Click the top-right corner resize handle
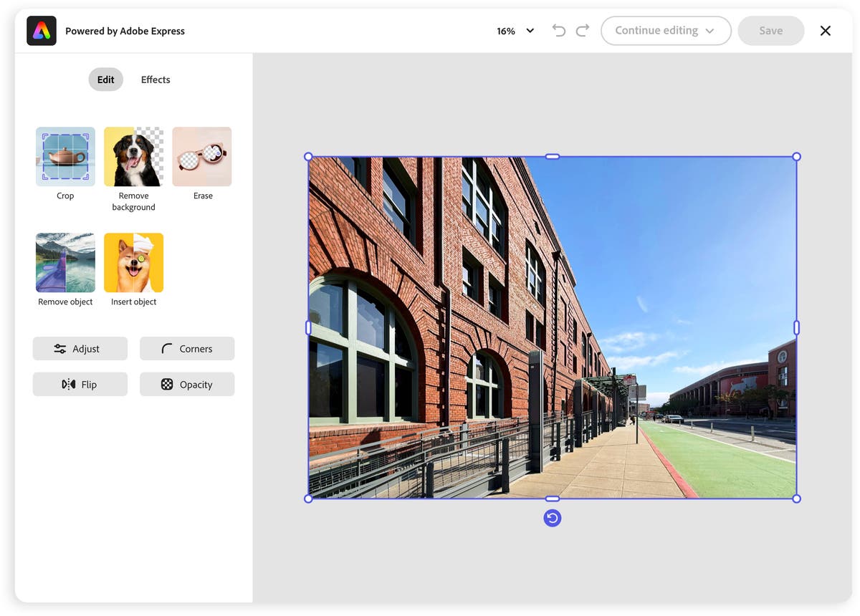860x616 pixels. pyautogui.click(x=796, y=157)
